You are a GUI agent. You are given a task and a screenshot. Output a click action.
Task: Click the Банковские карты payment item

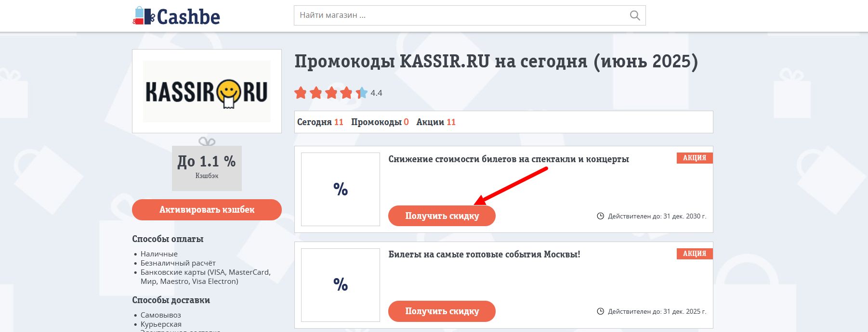(206, 277)
